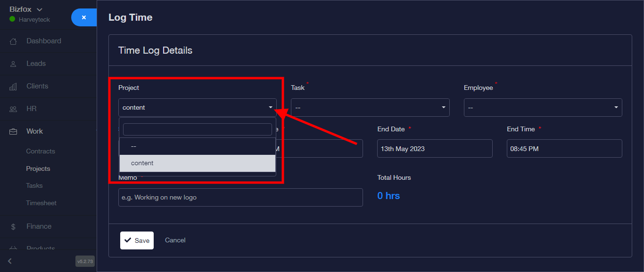
Task: Close the Log Time panel with X button
Action: (x=84, y=17)
